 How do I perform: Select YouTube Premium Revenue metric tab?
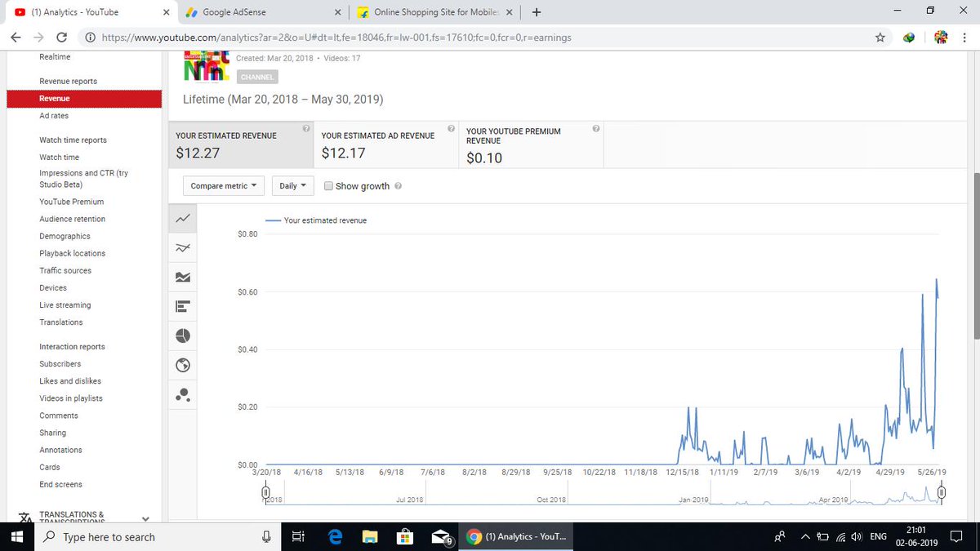pos(532,144)
